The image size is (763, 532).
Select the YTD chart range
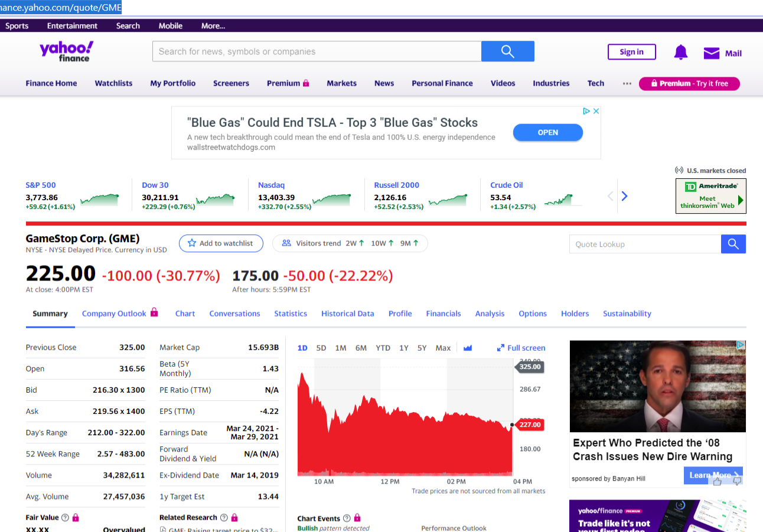pyautogui.click(x=383, y=348)
